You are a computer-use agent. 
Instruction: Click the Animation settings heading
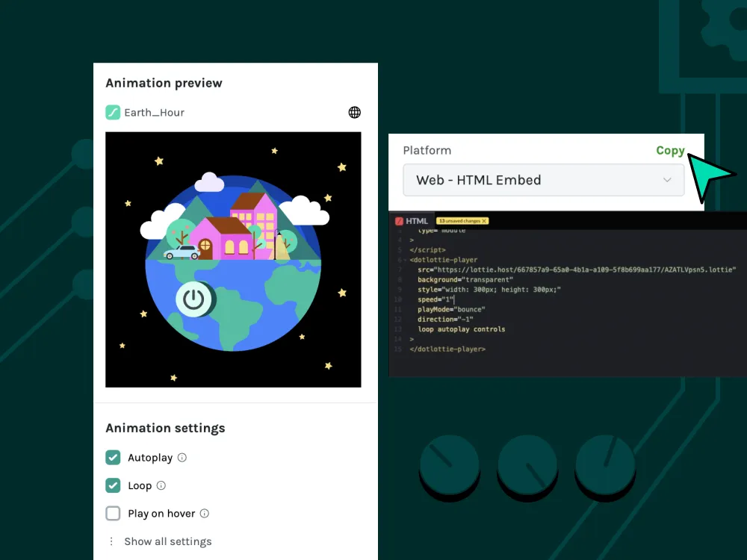(x=165, y=428)
